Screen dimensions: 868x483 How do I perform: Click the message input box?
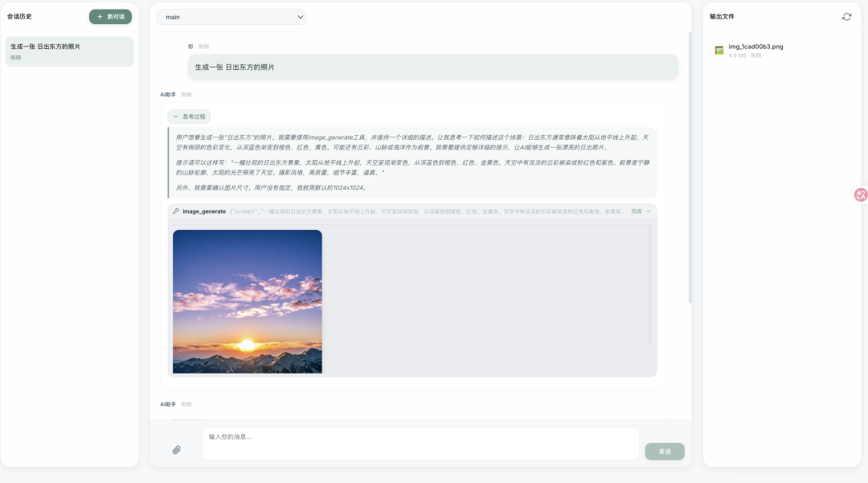420,444
